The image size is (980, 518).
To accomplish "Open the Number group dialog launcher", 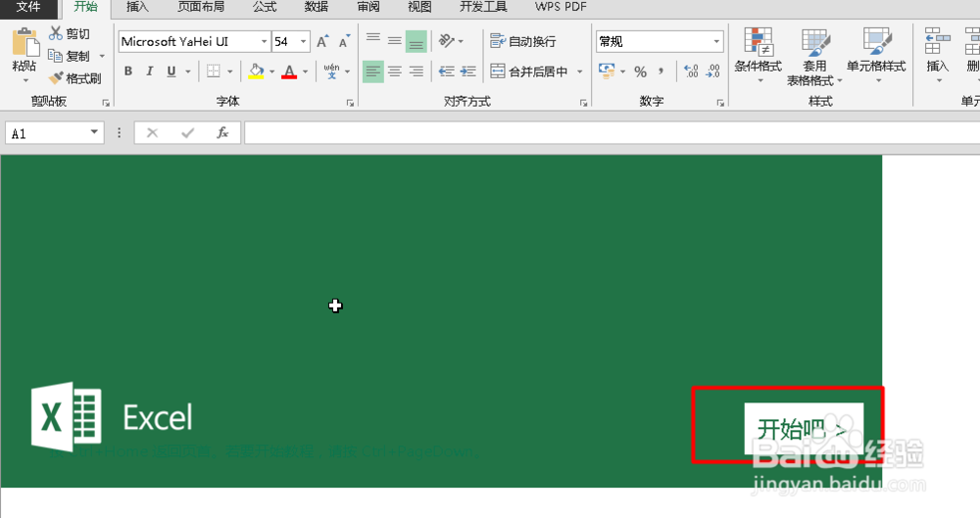I will (x=720, y=103).
